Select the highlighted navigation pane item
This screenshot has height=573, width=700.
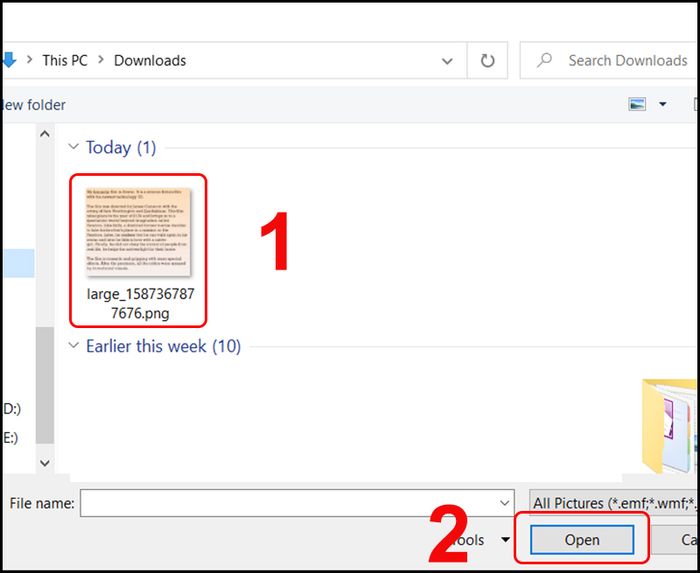(x=18, y=263)
